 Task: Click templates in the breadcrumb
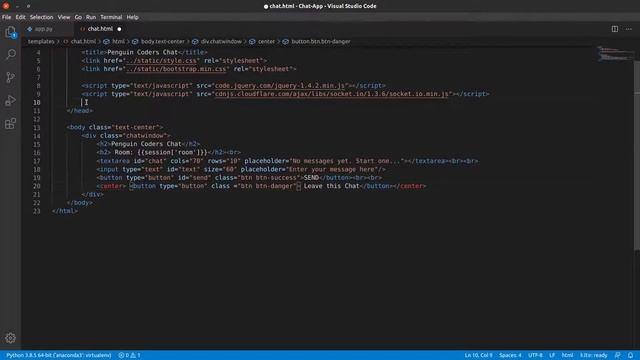click(41, 41)
